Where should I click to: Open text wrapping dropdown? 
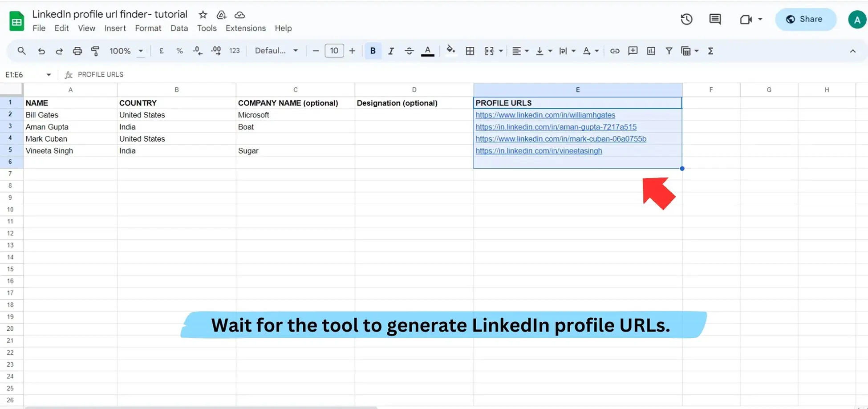click(x=567, y=51)
